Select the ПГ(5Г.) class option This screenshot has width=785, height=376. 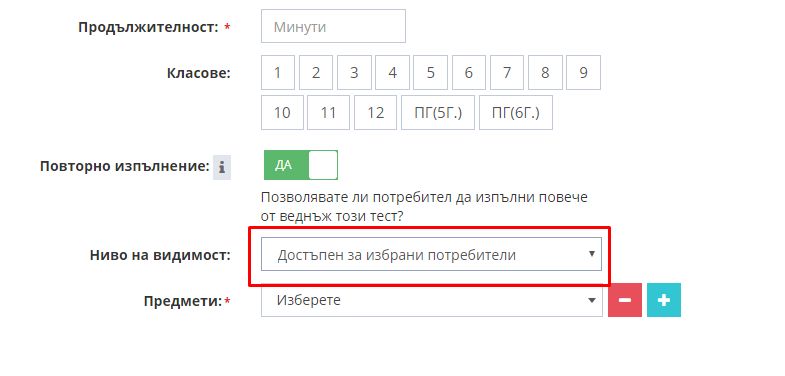click(x=438, y=113)
